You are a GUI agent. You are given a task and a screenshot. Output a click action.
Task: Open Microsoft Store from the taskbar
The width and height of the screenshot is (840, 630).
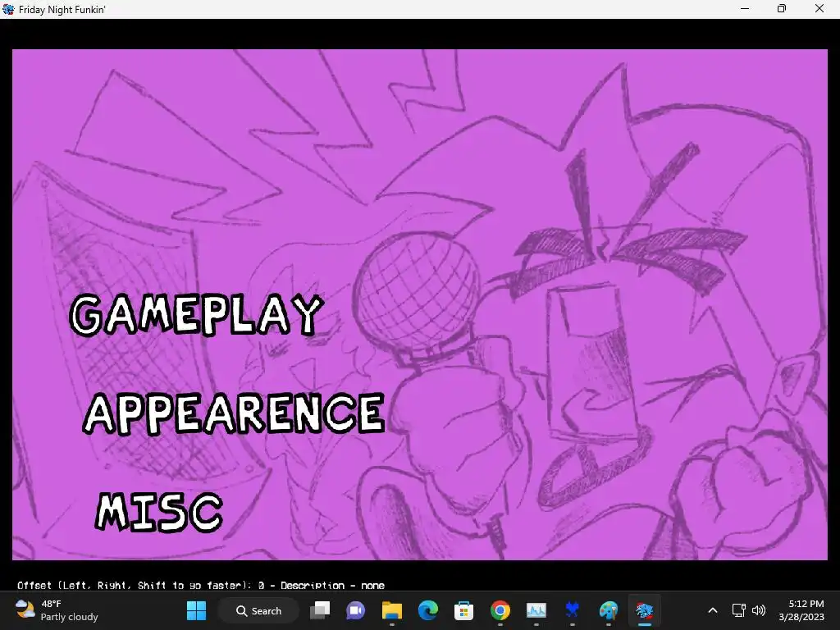463,610
